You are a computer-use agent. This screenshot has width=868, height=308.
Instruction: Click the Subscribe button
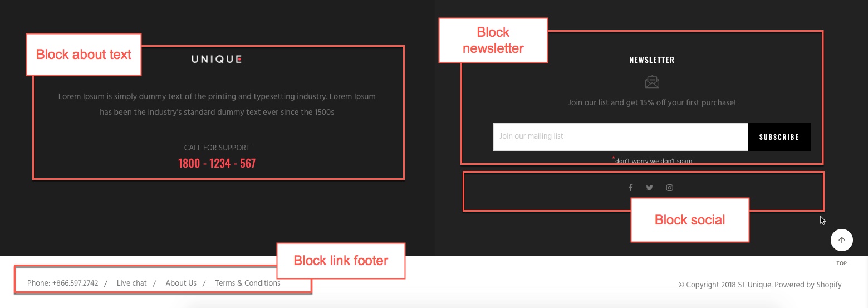779,137
